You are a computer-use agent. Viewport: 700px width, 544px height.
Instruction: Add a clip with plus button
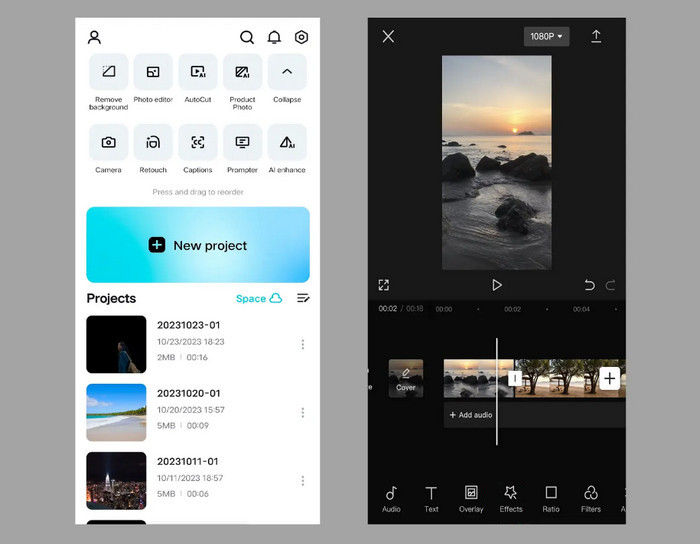609,378
